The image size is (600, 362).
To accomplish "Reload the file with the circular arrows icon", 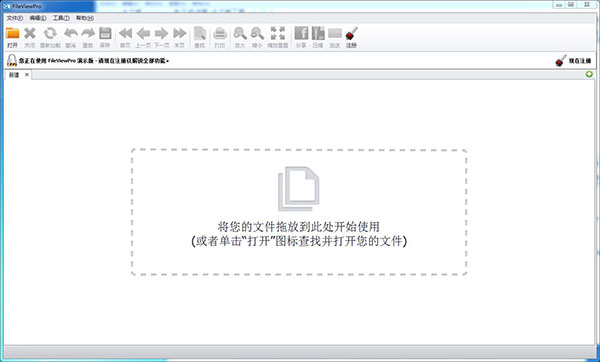I will [x=50, y=34].
